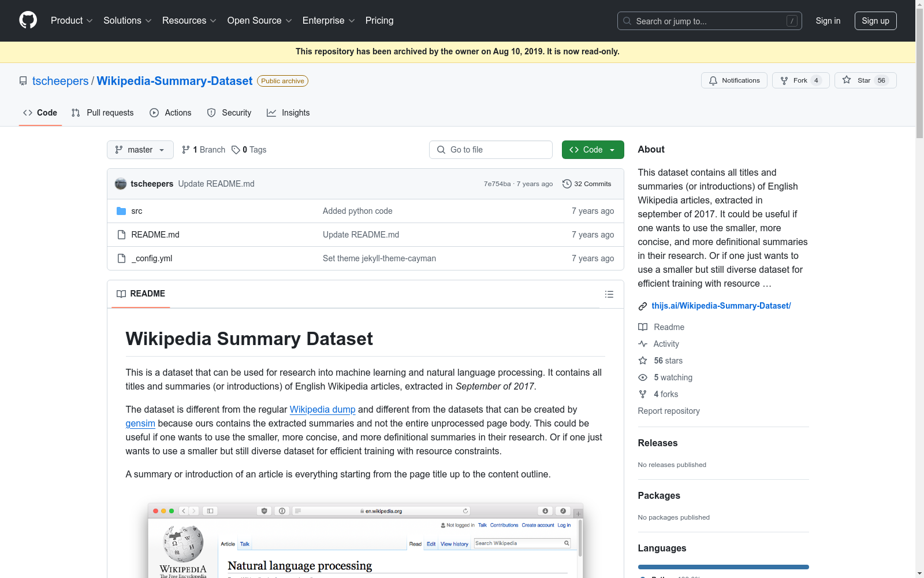Click the Python language bar under Languages
924x578 pixels.
(x=722, y=567)
